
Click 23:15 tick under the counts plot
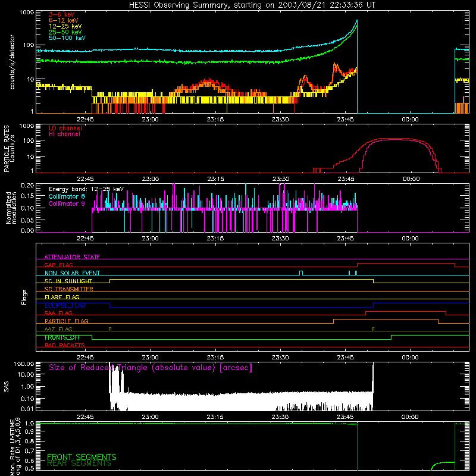215,120
